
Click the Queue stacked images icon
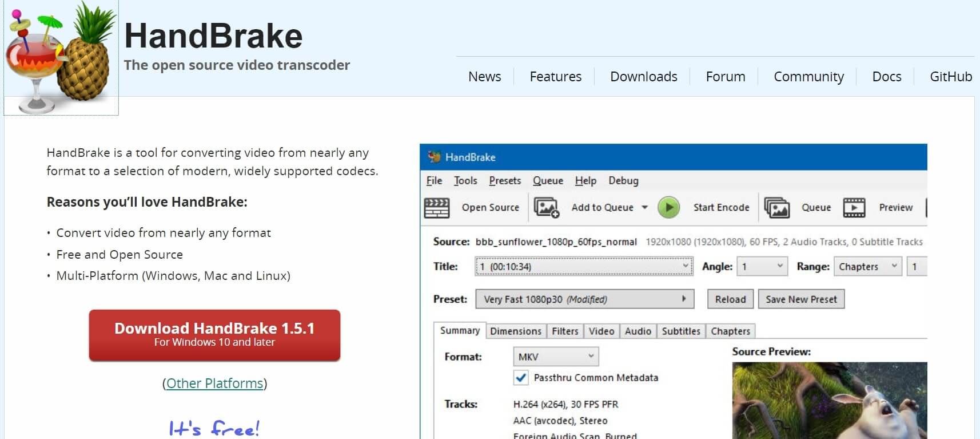(777, 208)
